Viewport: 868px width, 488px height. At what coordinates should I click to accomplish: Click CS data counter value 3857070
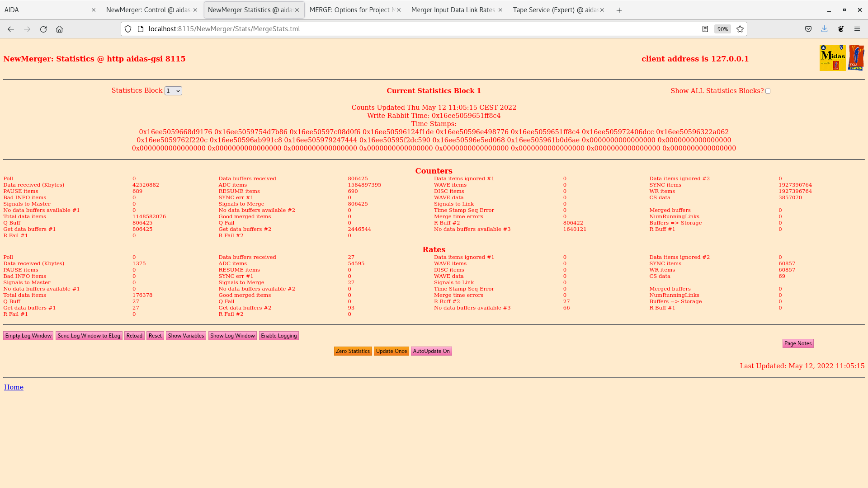(790, 197)
